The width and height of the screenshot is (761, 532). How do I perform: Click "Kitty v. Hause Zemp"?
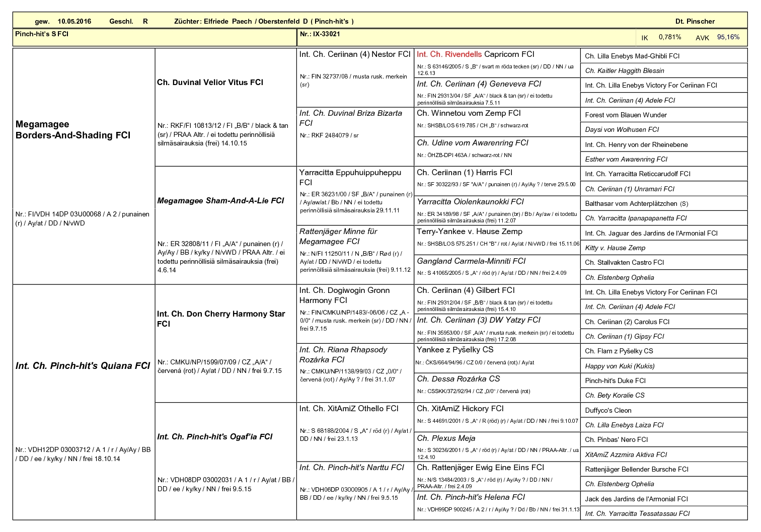pyautogui.click(x=616, y=248)
